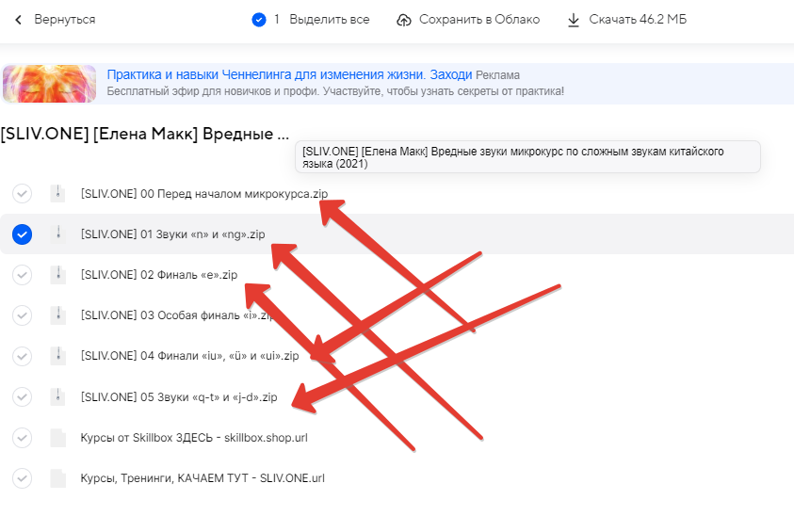This screenshot has width=794, height=532.
Task: Tick checkbox for 03 Особая финаль «i»
Action: tap(22, 314)
